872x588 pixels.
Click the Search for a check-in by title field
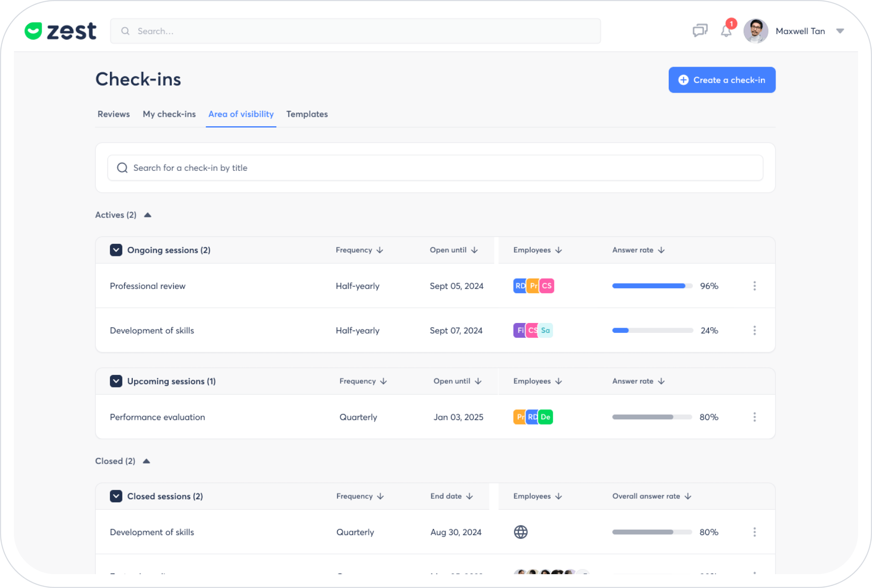(x=435, y=168)
